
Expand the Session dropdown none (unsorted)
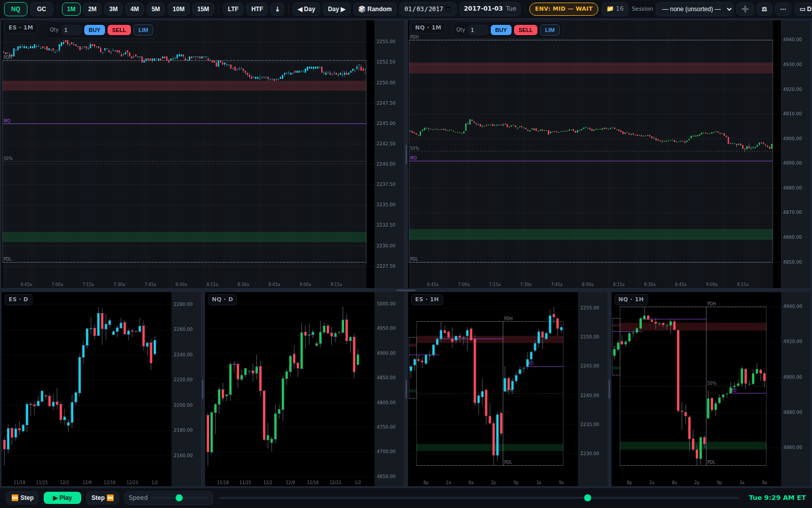pos(695,9)
